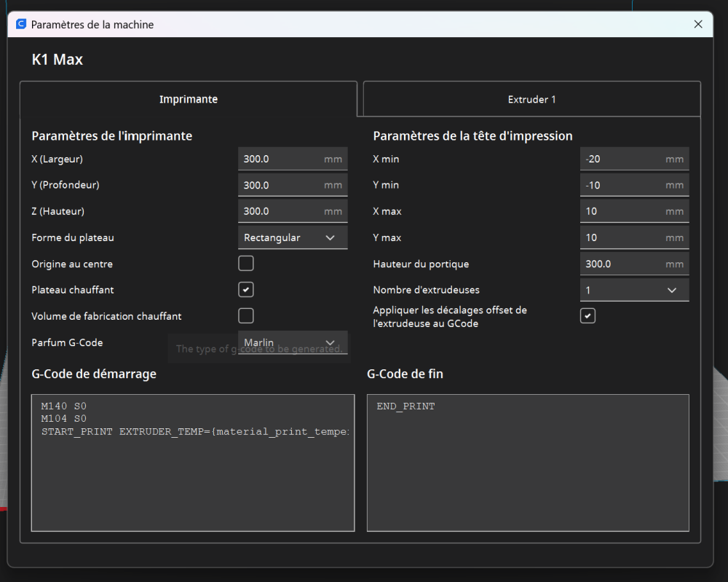Viewport: 728px width, 582px height.
Task: Click the M104 S0 line
Action: tap(63, 419)
